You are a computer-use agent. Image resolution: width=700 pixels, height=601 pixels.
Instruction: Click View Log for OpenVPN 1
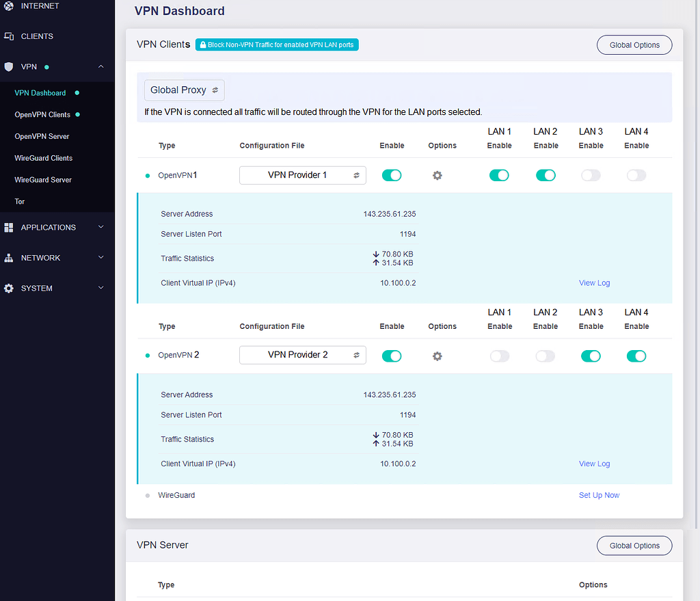coord(594,282)
